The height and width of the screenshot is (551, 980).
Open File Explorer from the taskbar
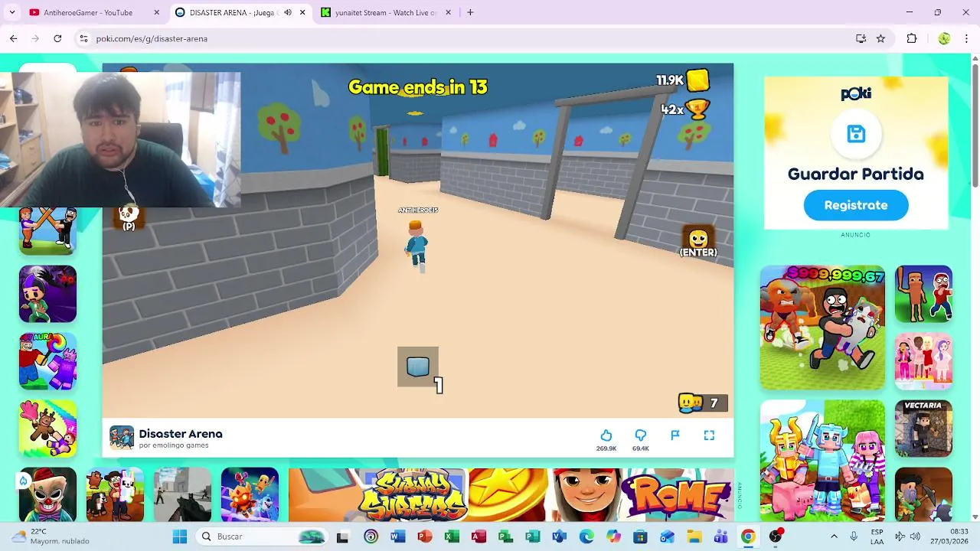(694, 536)
